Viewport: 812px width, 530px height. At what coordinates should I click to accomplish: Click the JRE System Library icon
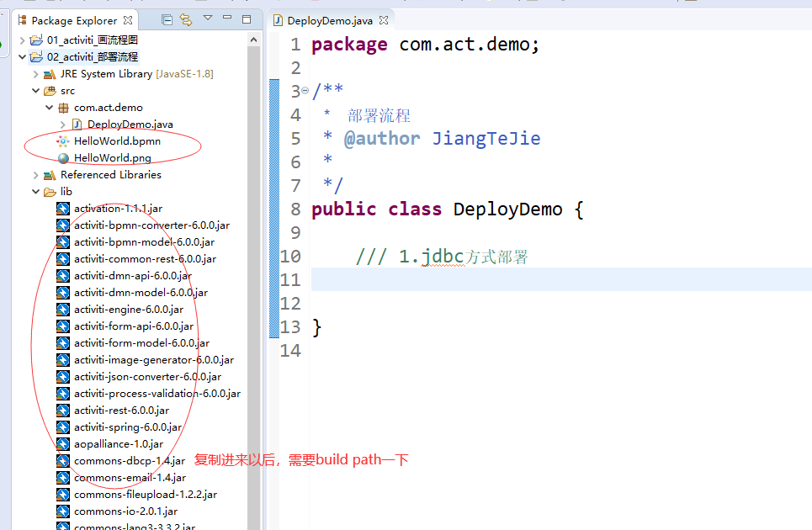tap(50, 74)
